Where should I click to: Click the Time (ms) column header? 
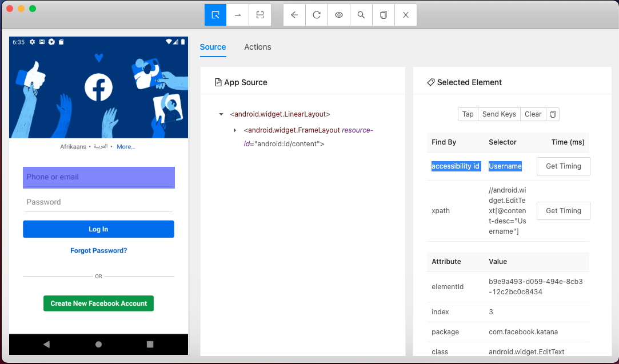click(568, 142)
